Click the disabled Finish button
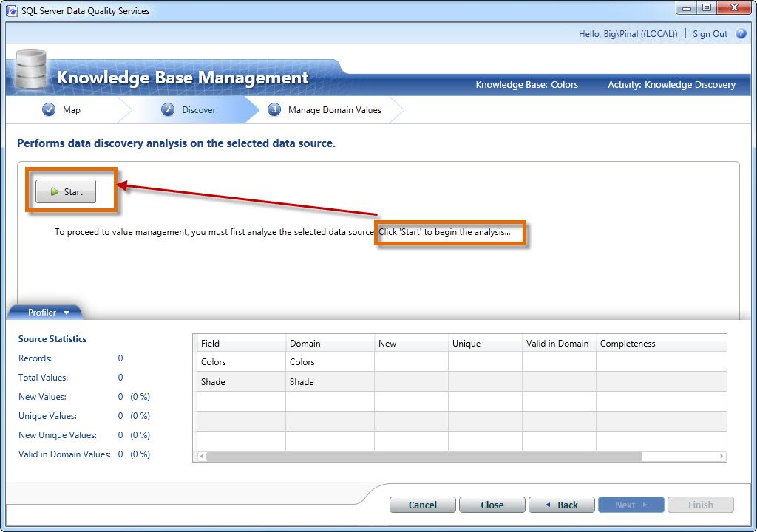This screenshot has height=532, width=757. pos(701,505)
